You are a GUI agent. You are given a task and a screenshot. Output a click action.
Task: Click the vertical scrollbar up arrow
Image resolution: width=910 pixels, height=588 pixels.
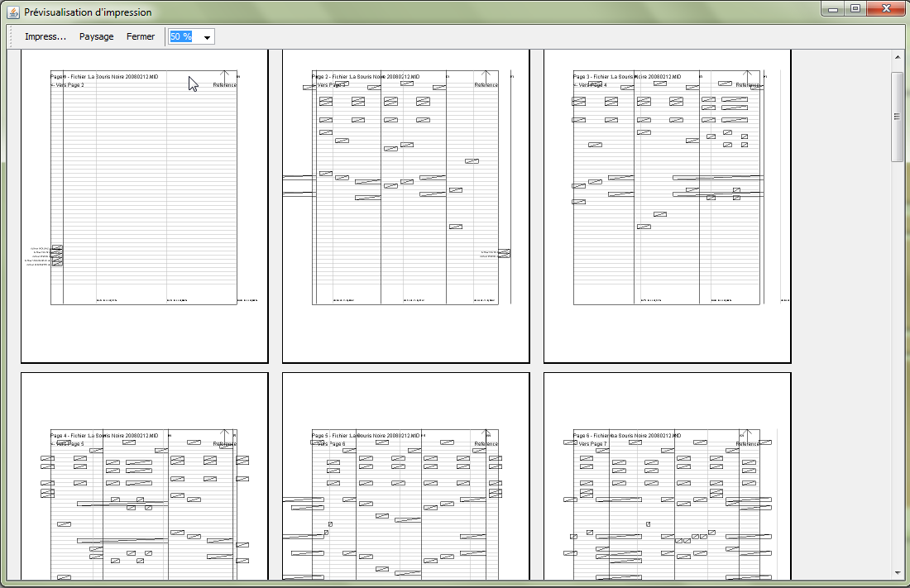click(898, 57)
